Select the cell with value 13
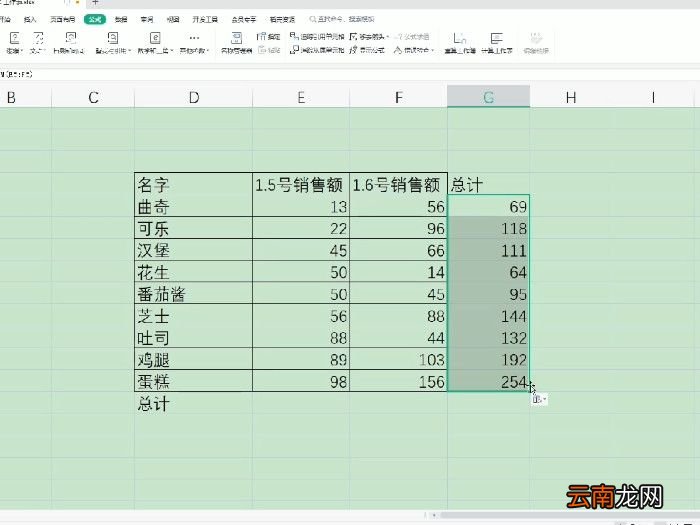The height and width of the screenshot is (525, 700). (301, 206)
